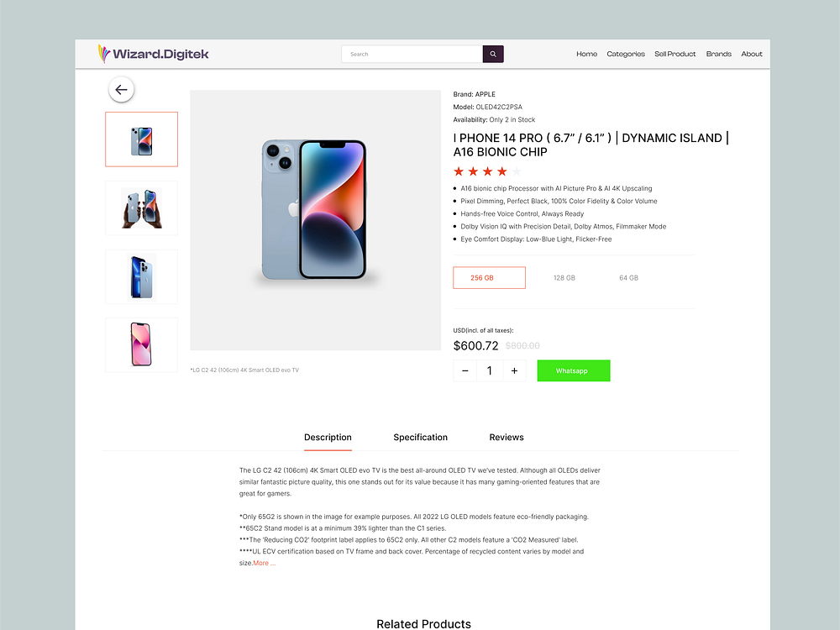Screen dimensions: 840x630
Task: Click the Whatsapp order button
Action: (x=574, y=370)
